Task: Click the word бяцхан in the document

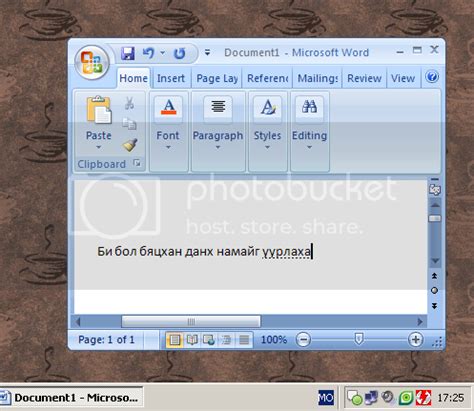Action: 160,251
